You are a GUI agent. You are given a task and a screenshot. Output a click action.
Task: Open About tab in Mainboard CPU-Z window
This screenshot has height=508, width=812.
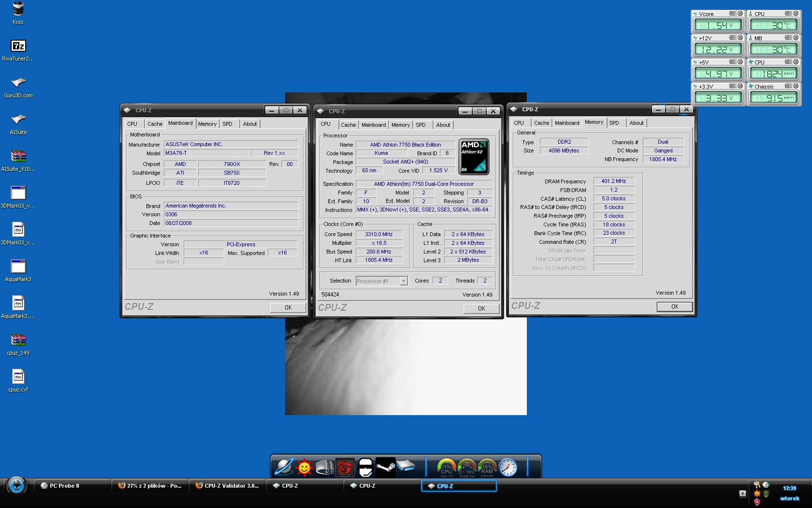(x=250, y=124)
